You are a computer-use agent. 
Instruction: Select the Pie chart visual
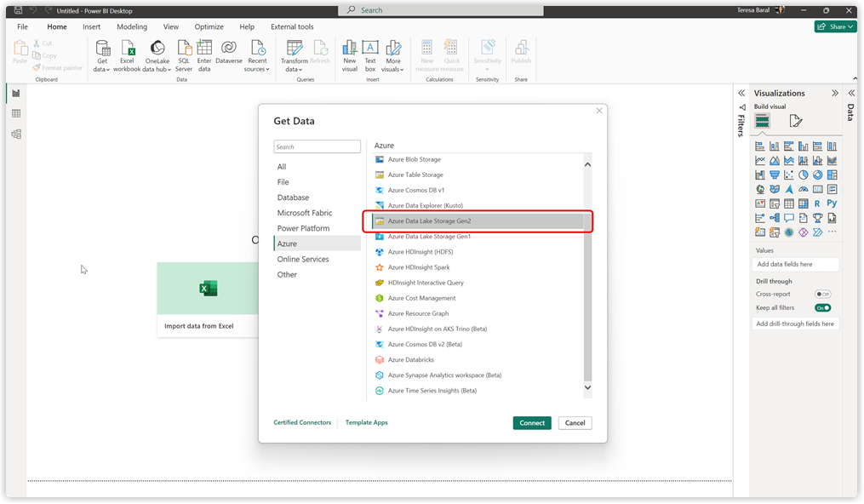(804, 175)
